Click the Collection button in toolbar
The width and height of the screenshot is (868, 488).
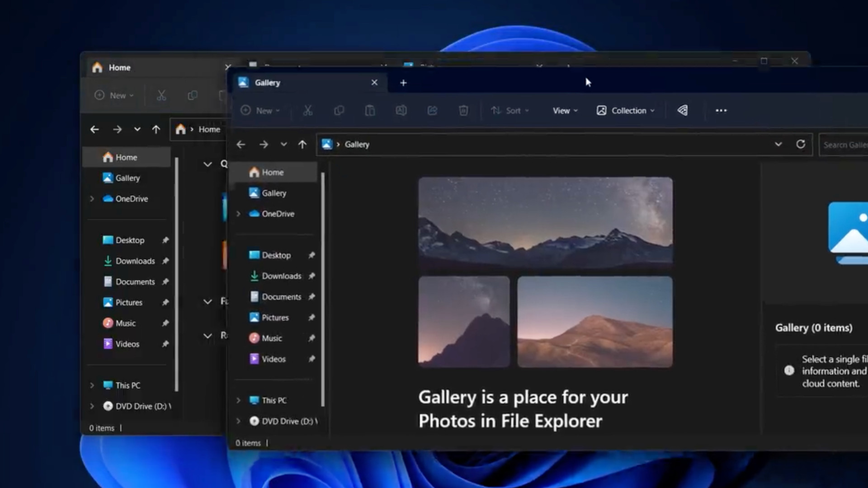626,110
